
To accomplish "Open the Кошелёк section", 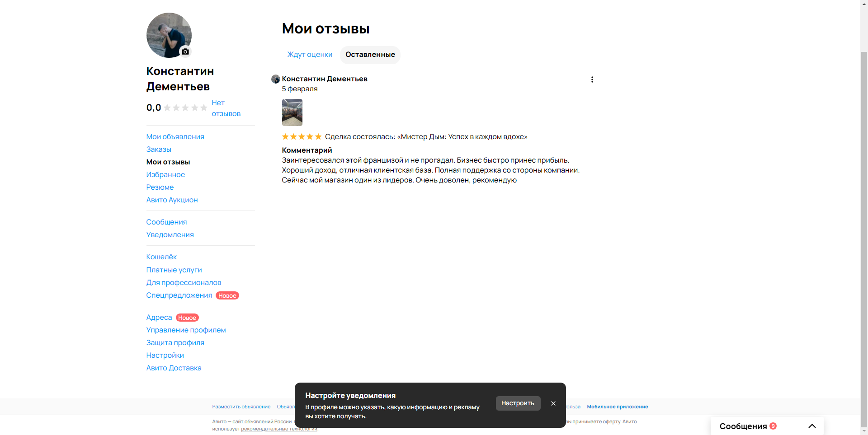I will point(161,257).
